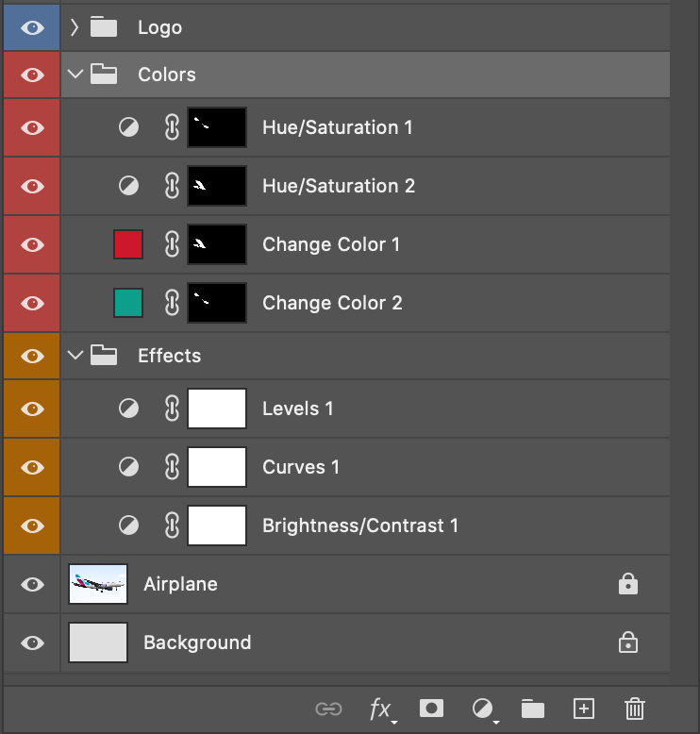Screen dimensions: 700x734
Task: Click the link layers icon
Action: pyautogui.click(x=328, y=709)
